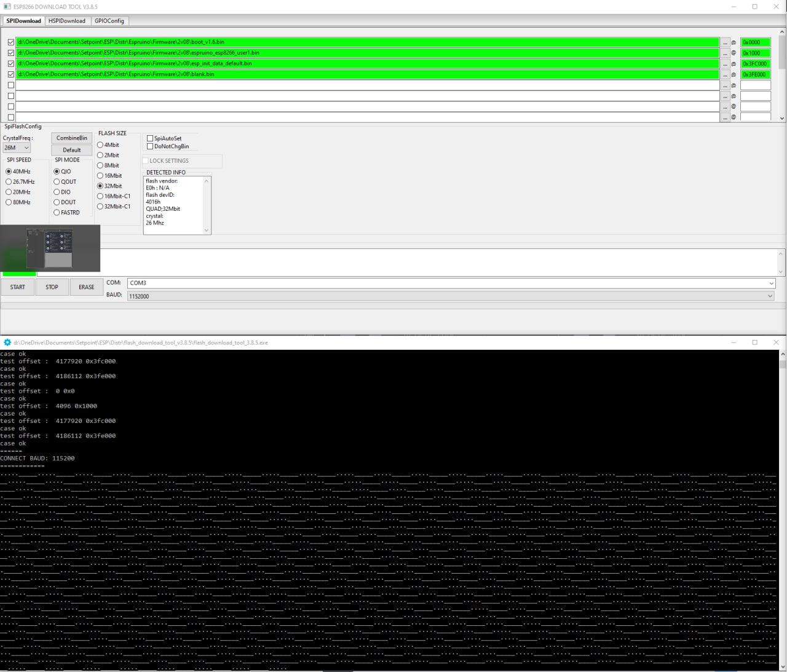The width and height of the screenshot is (787, 672).
Task: Choose 32Mbit flash size
Action: (x=100, y=186)
